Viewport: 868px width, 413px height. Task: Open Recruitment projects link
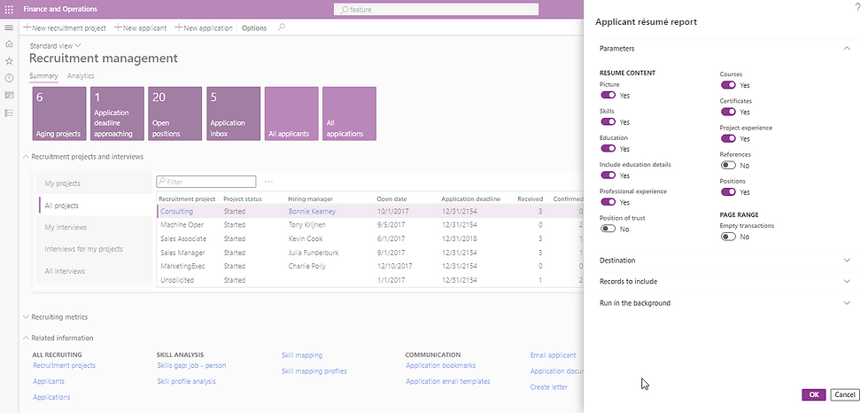click(x=64, y=365)
